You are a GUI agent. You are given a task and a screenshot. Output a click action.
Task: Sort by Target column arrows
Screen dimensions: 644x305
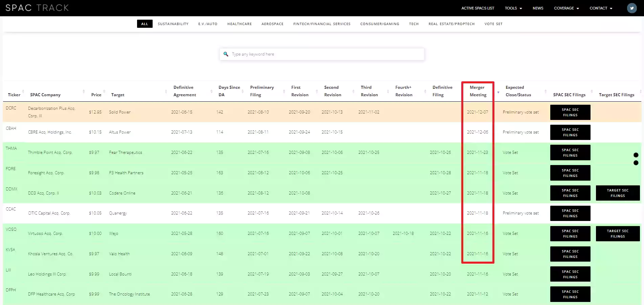click(166, 91)
